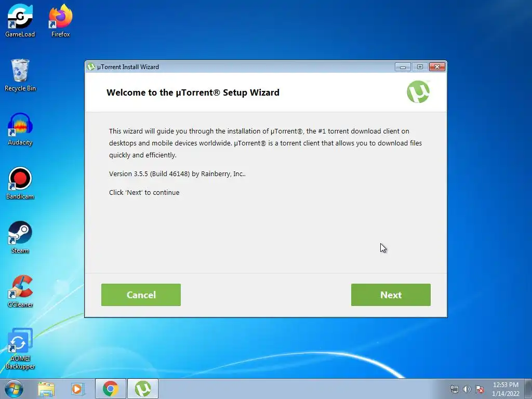Cancel the µTorrent installation
532x399 pixels.
pyautogui.click(x=141, y=295)
